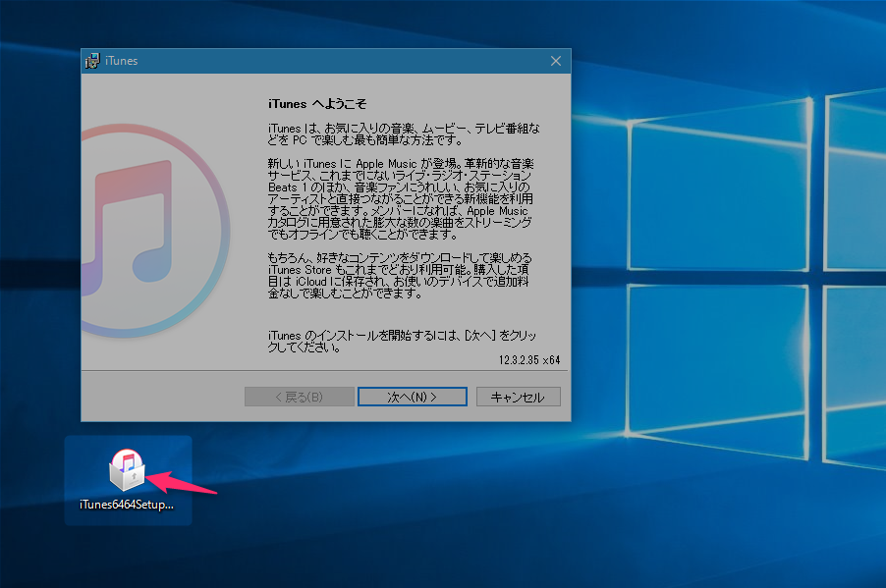Click the heading iTunes へようこそ
This screenshot has width=886, height=588.
pos(317,104)
